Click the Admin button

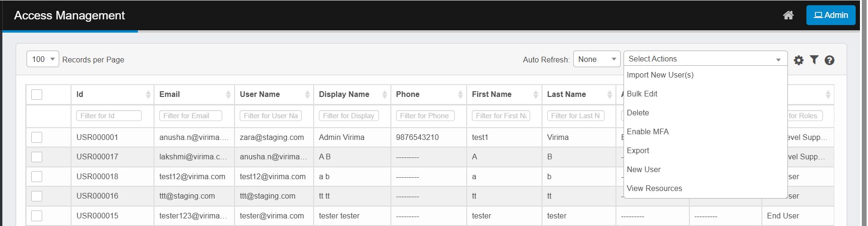(831, 15)
